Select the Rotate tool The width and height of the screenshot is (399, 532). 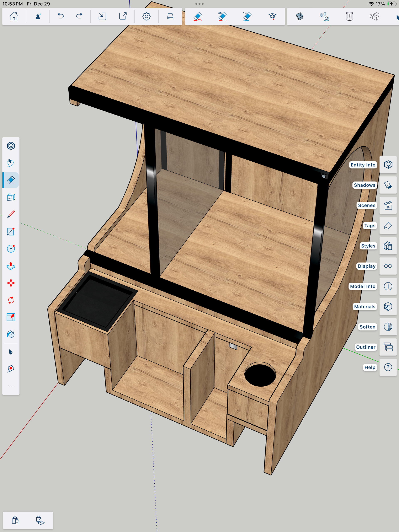[x=11, y=300]
